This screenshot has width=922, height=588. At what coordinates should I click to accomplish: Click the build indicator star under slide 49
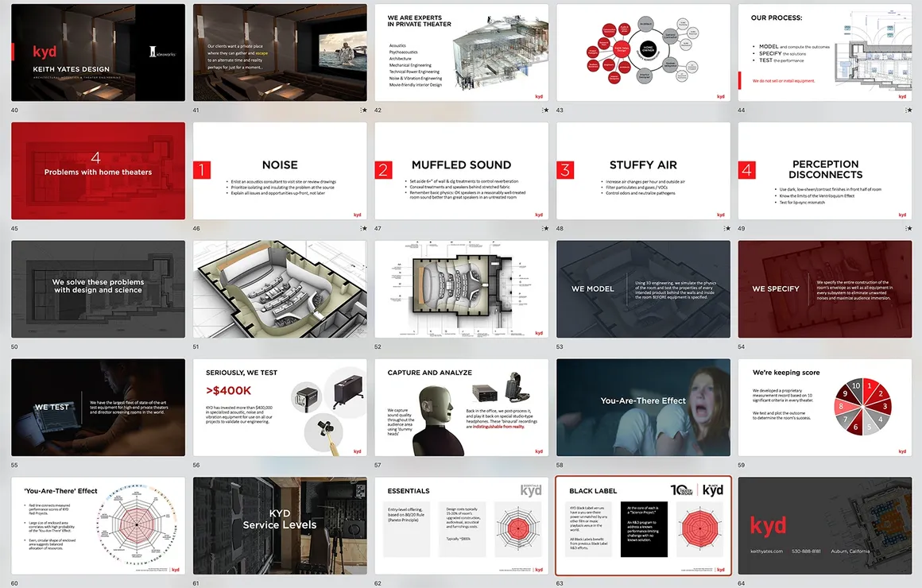tap(908, 228)
